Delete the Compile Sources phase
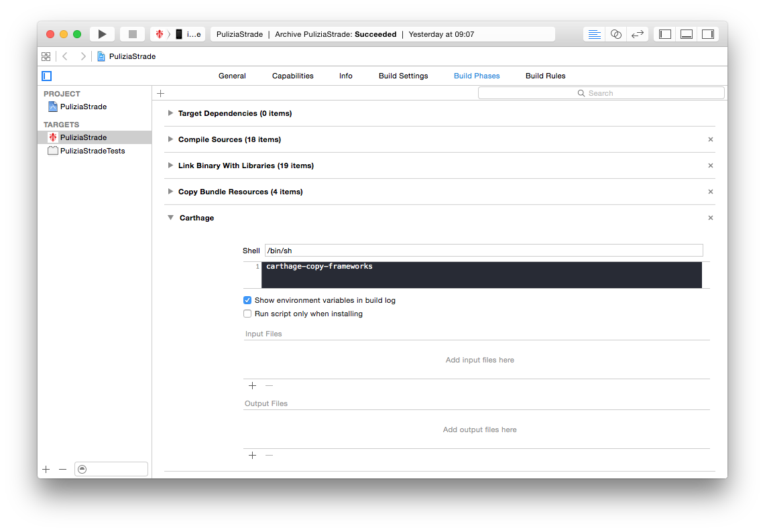The width and height of the screenshot is (765, 532). pos(711,139)
